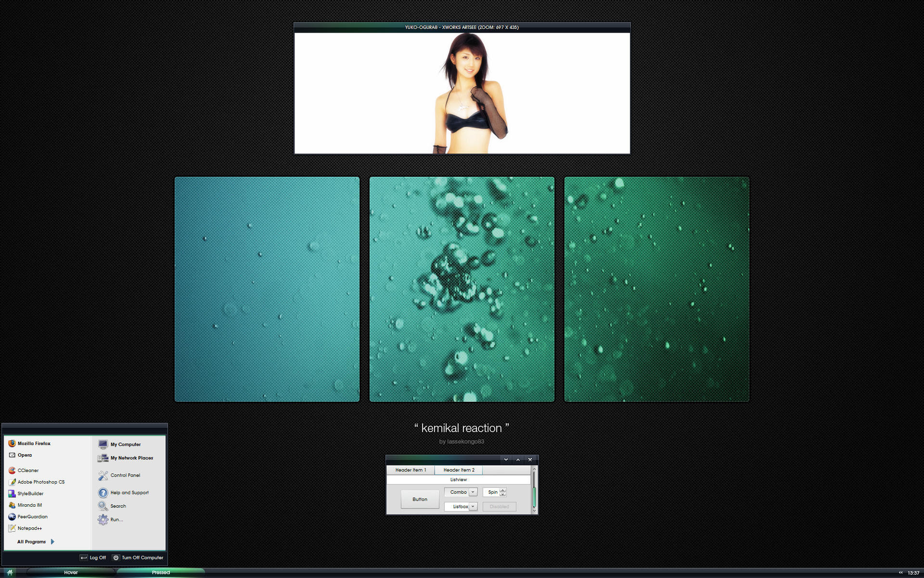
Task: Click the green home start button
Action: point(10,572)
